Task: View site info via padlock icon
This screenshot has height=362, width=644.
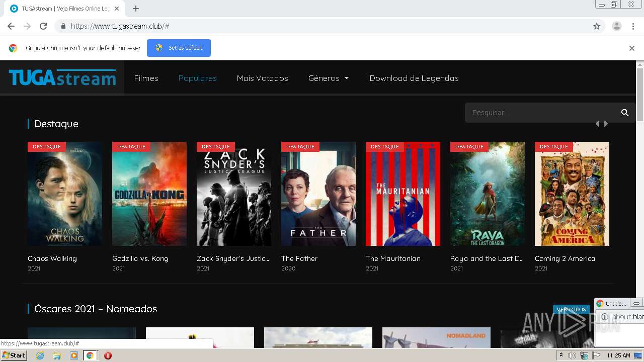Action: (x=63, y=26)
